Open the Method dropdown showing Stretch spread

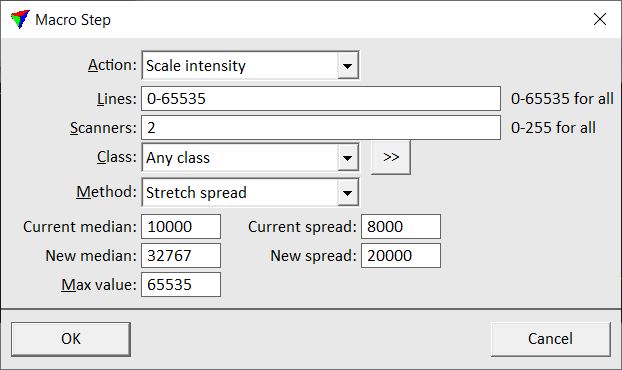[x=250, y=192]
